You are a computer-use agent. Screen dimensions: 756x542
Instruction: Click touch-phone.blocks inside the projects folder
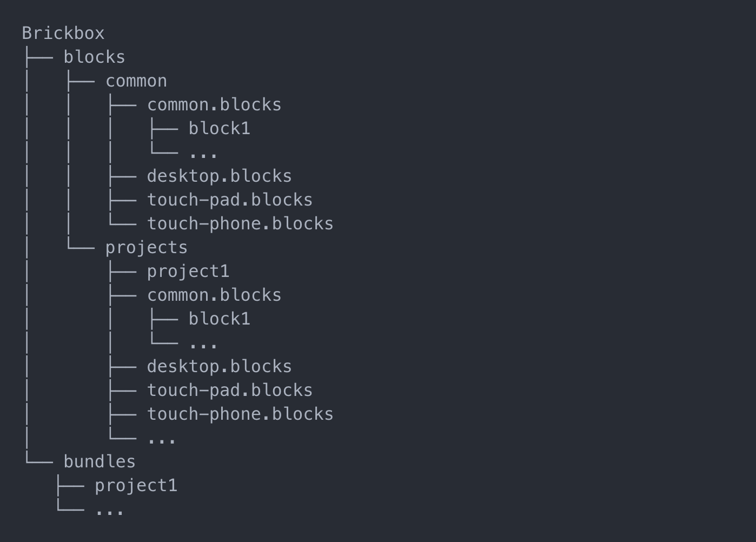(240, 414)
